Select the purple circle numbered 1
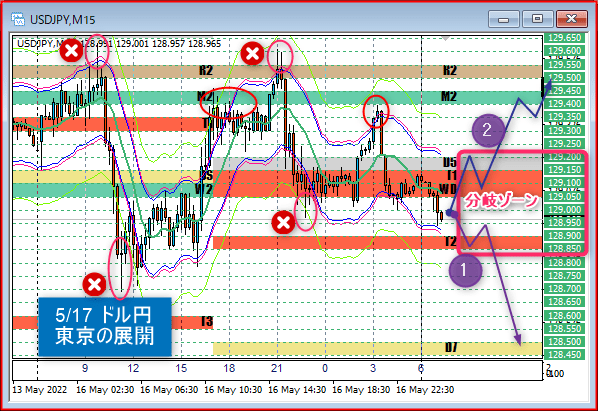 point(465,270)
